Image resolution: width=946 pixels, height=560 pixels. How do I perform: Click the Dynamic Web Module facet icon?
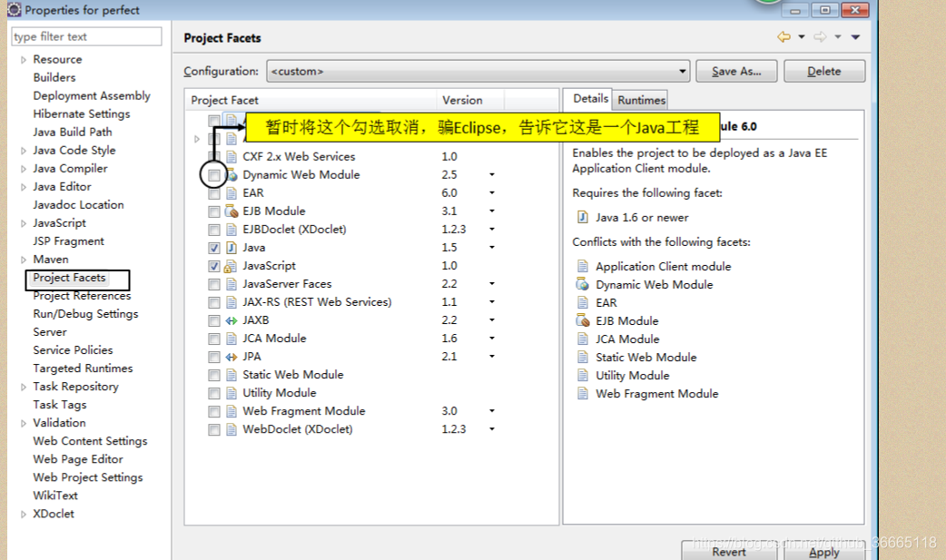232,175
